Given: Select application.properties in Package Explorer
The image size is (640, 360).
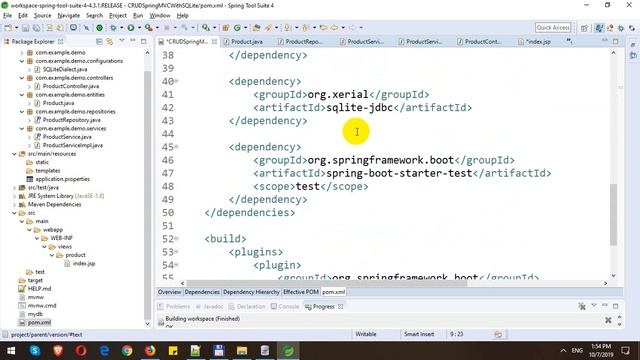Looking at the screenshot, I should (62, 179).
